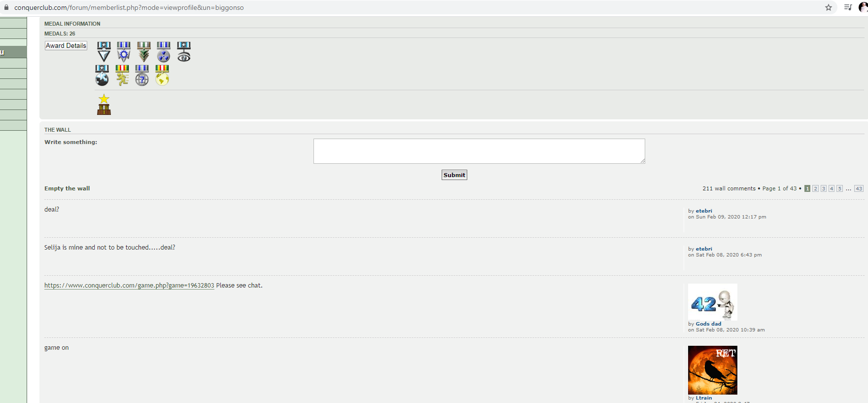The image size is (868, 403).
Task: Click the radiation symbol medal
Action: click(164, 52)
